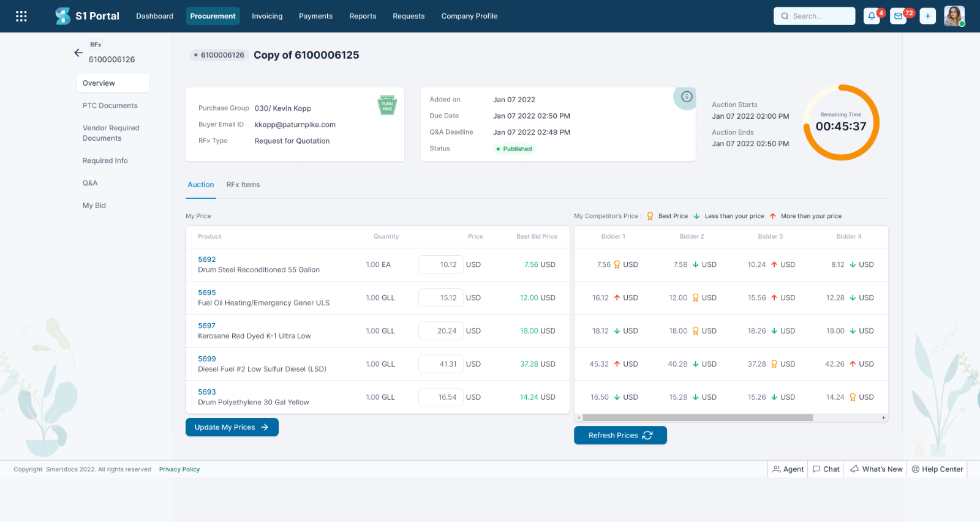Open the app grid launcher menu
980x522 pixels.
point(21,17)
